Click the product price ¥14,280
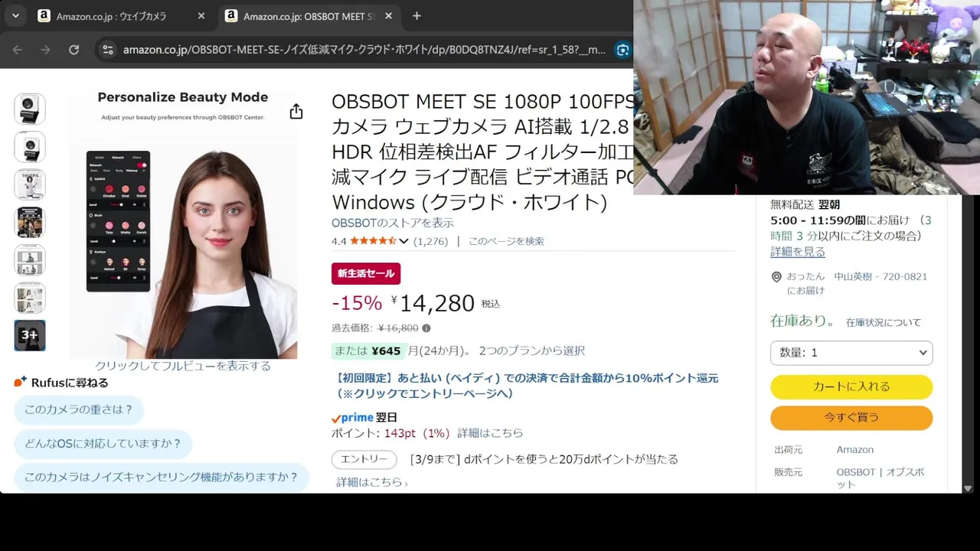Image resolution: width=980 pixels, height=551 pixels. coord(433,303)
